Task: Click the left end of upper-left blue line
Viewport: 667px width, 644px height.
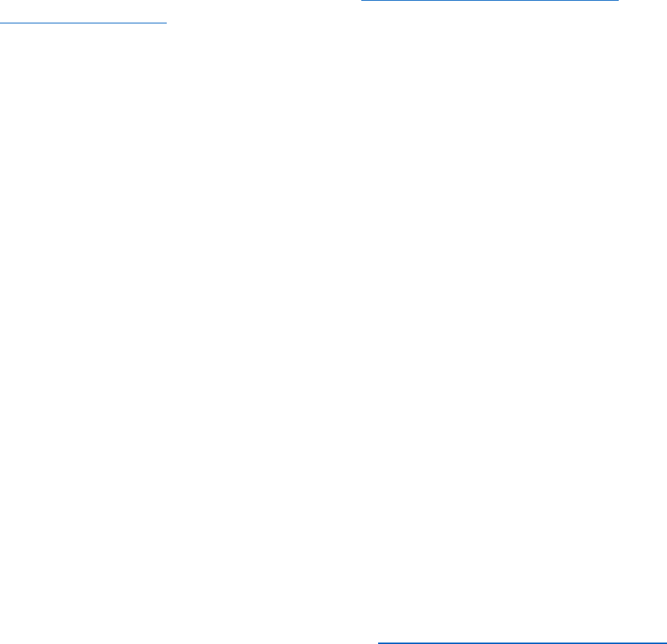Action: [x=1, y=23]
